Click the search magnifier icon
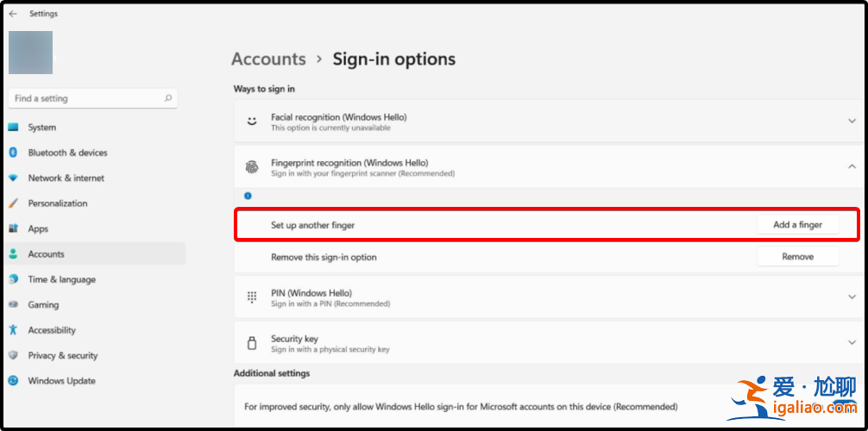Image resolution: width=868 pixels, height=431 pixels. click(x=168, y=98)
